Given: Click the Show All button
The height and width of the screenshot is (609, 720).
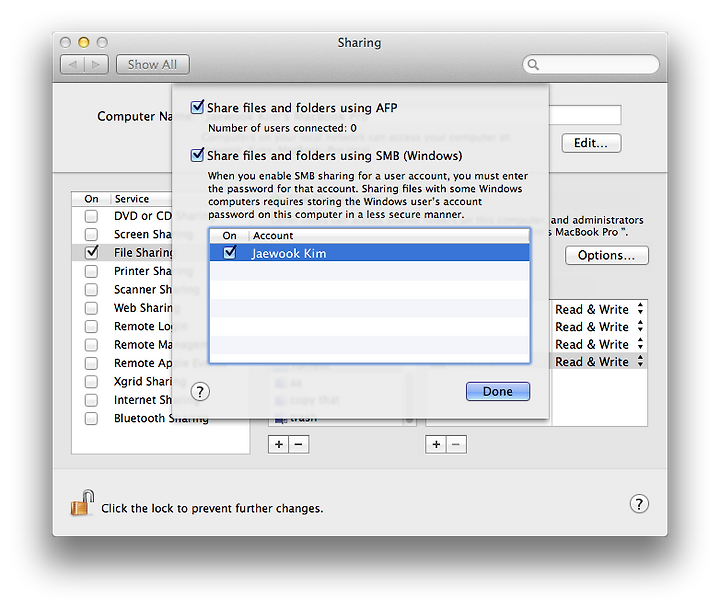Looking at the screenshot, I should 152,64.
